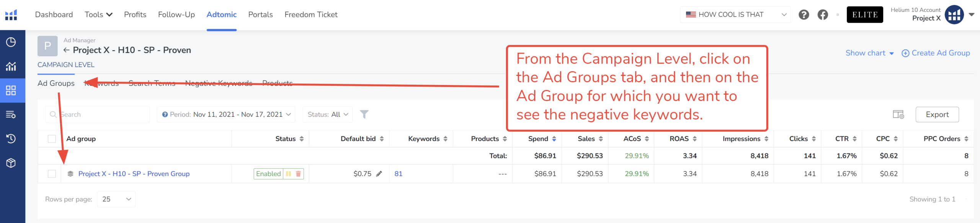Click the back arrow beside campaign name

pyautogui.click(x=67, y=50)
